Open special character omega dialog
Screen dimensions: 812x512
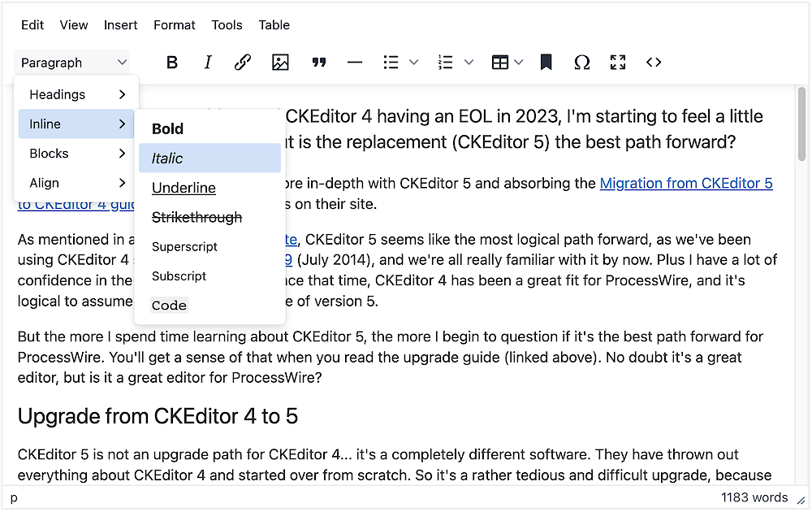(x=582, y=63)
